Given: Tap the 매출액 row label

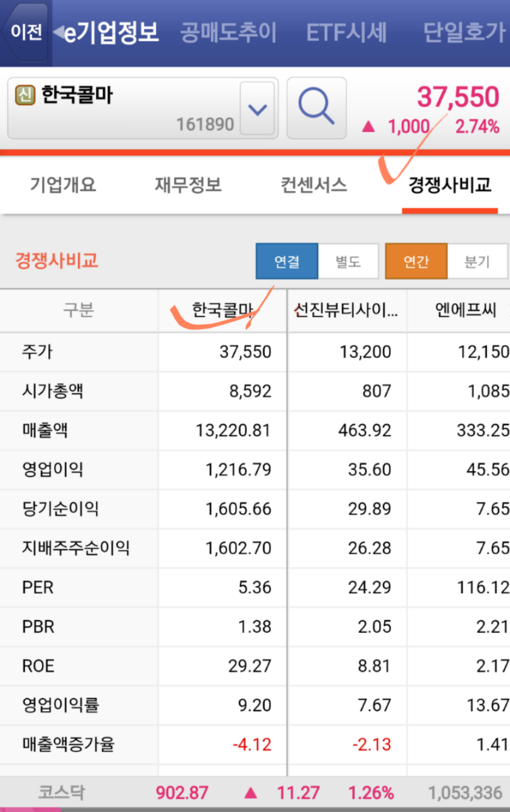Looking at the screenshot, I should tap(45, 430).
